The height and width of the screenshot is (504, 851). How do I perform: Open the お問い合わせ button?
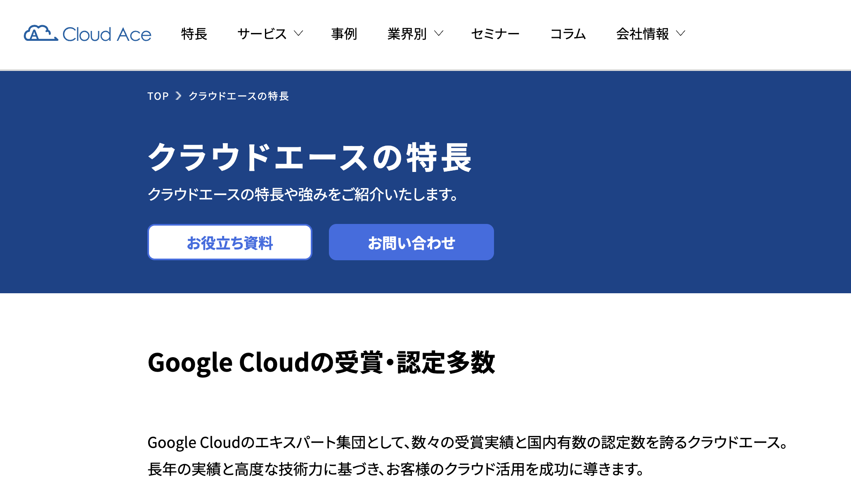[411, 242]
